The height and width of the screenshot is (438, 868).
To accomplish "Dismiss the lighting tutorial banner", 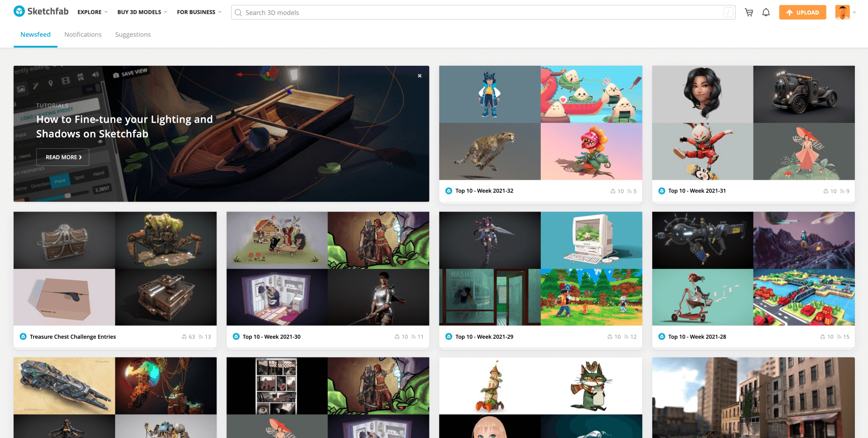I will 419,75.
